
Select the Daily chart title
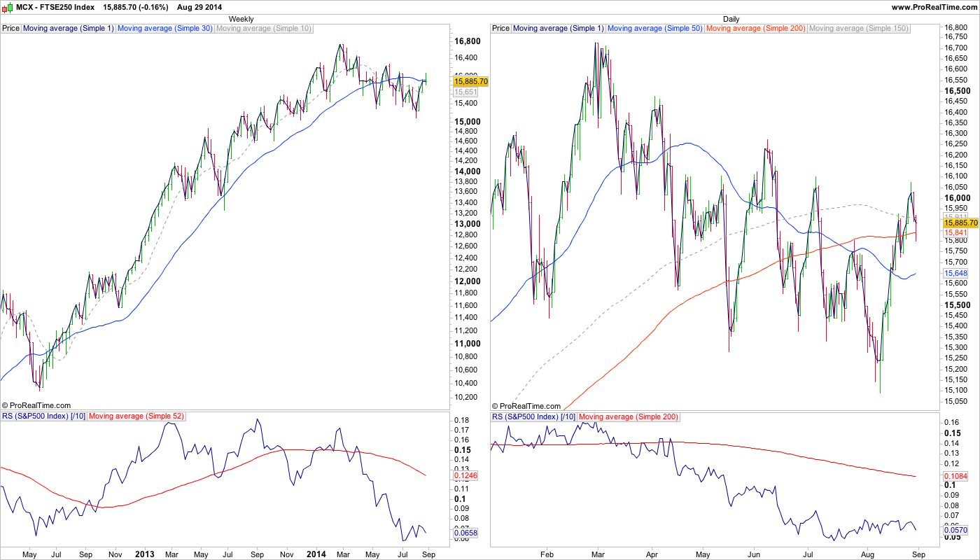click(731, 19)
